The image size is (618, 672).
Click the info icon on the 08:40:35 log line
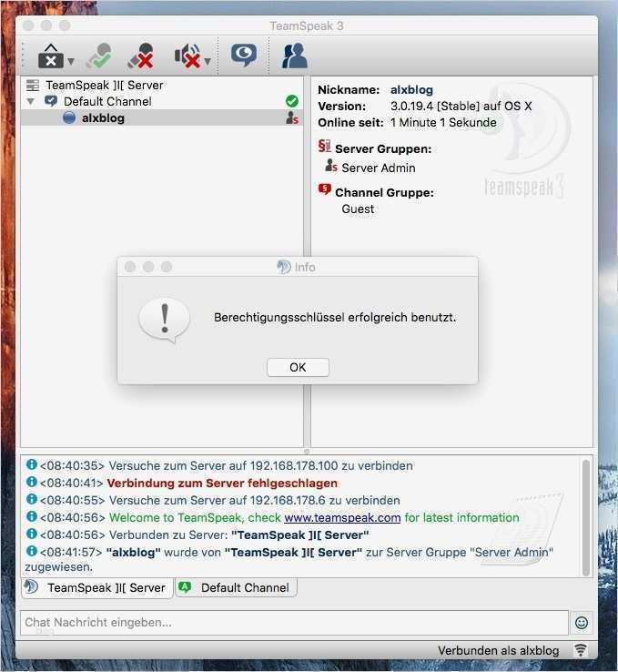(32, 464)
